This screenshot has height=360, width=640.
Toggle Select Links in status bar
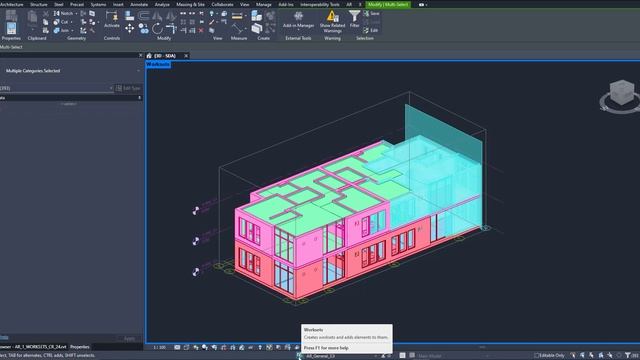click(573, 356)
